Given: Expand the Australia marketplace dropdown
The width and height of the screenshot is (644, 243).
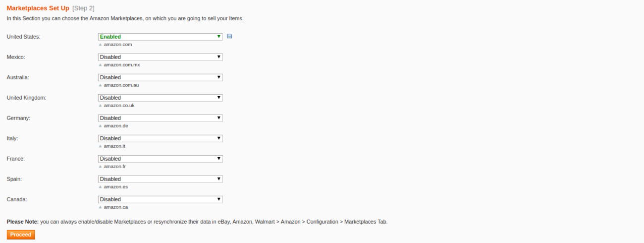Looking at the screenshot, I should pyautogui.click(x=161, y=77).
